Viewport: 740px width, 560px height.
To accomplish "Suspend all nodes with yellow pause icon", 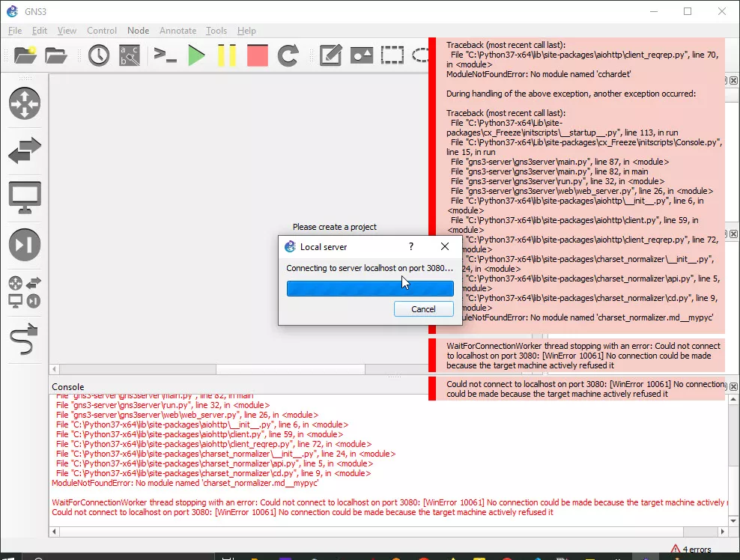I will tap(226, 55).
